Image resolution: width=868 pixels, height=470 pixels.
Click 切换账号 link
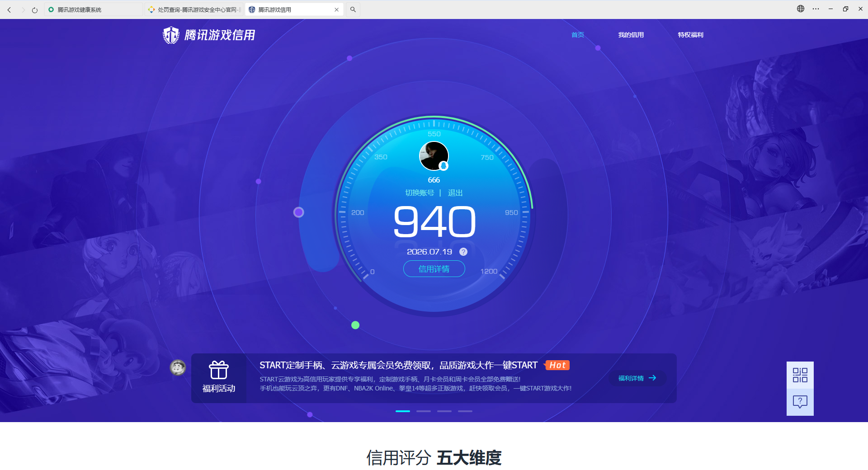pyautogui.click(x=420, y=193)
